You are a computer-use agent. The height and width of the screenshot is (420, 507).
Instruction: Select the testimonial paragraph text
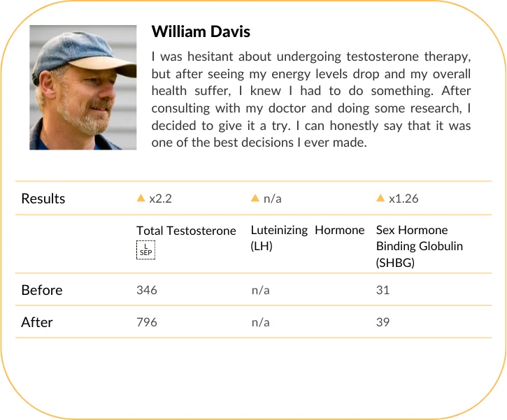point(311,99)
